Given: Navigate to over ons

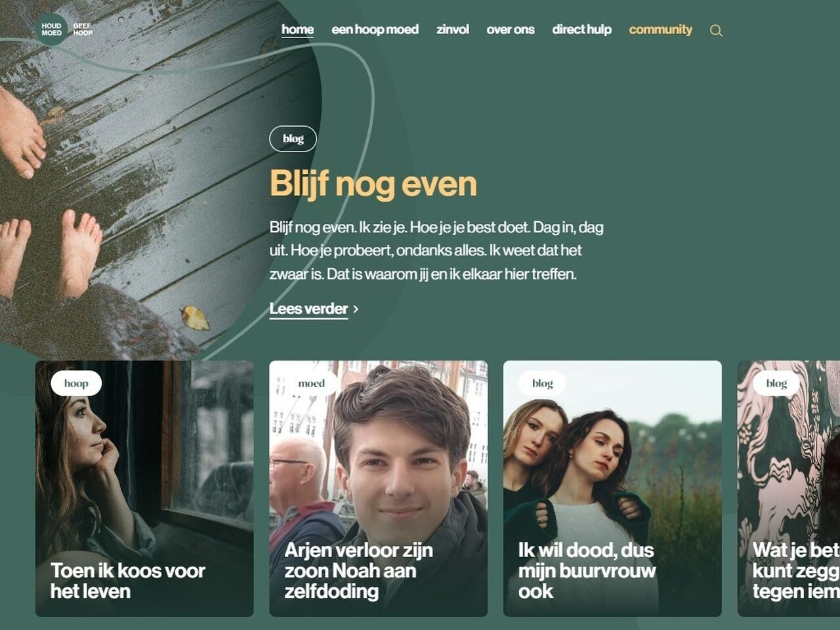Looking at the screenshot, I should (x=511, y=30).
